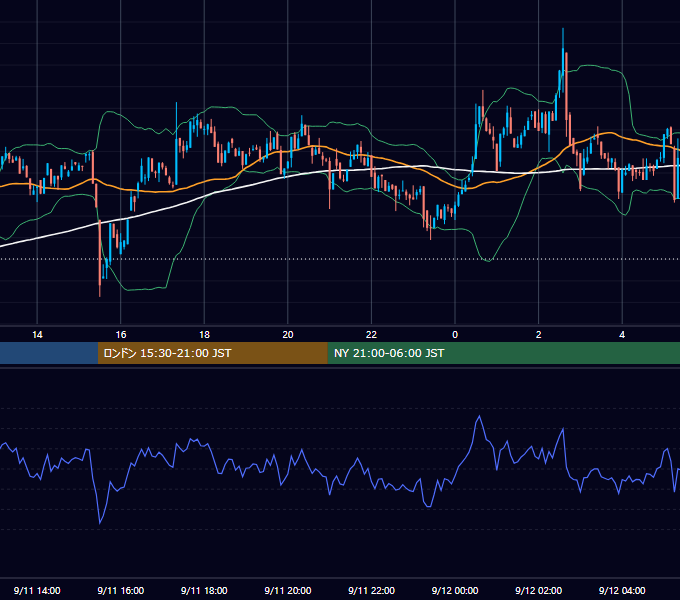Click the lowest candlestick wick before 16
680x600 pixels.
(100, 295)
